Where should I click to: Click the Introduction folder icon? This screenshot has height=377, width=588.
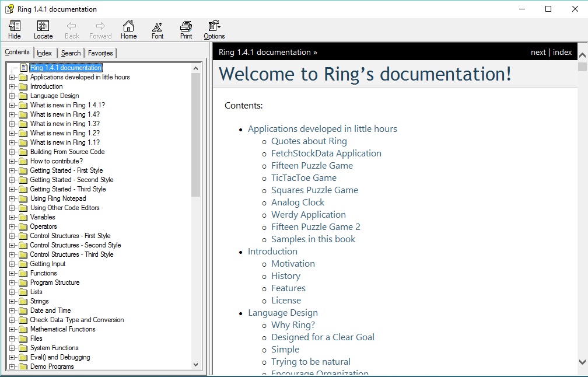[x=23, y=86]
